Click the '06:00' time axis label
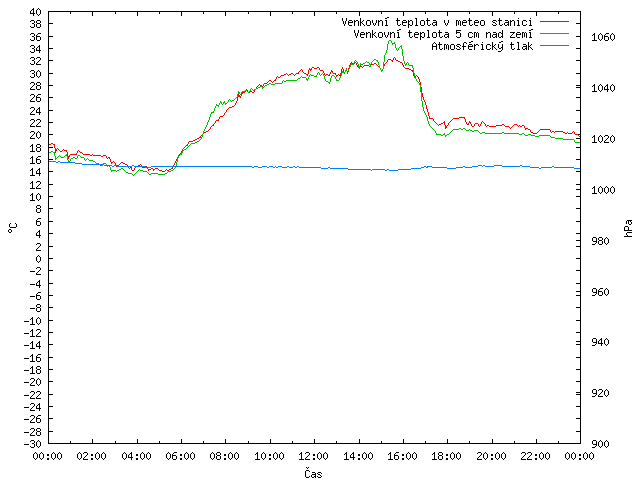This screenshot has height=480, width=640. point(180,456)
